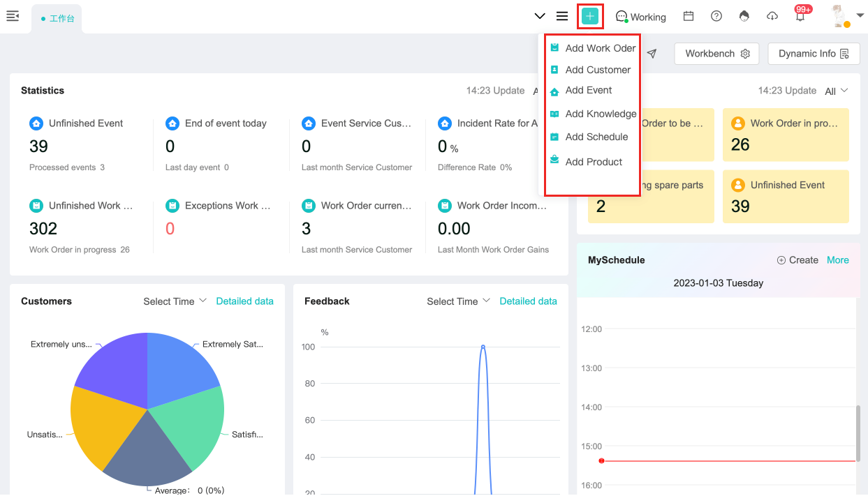Open the yellow Unfinished Event card
This screenshot has height=496, width=868.
point(786,197)
